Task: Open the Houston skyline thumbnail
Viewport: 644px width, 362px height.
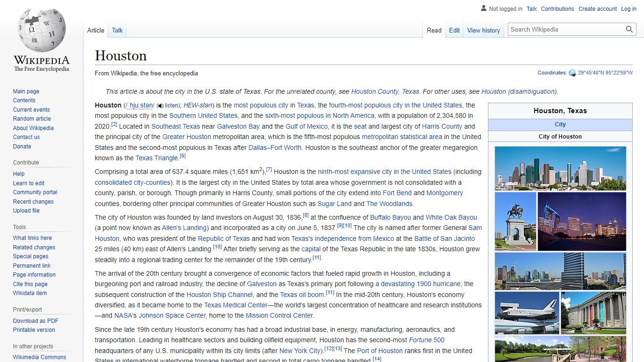Action: (561, 168)
